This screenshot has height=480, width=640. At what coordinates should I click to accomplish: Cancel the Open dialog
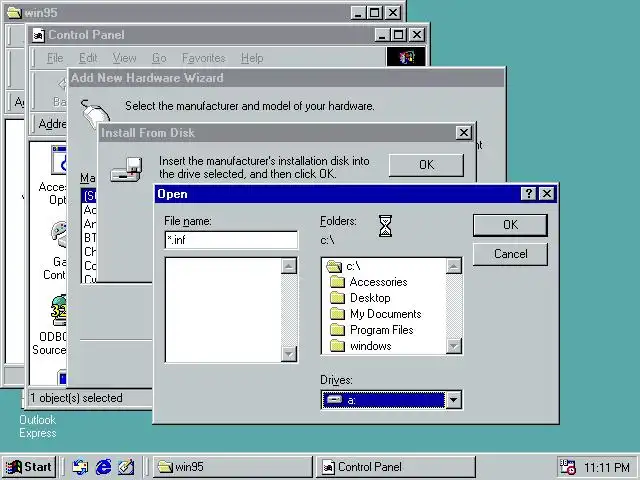tap(510, 254)
